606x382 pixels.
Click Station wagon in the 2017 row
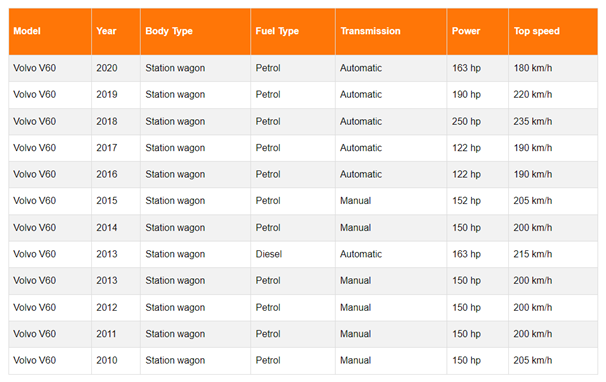pyautogui.click(x=175, y=148)
